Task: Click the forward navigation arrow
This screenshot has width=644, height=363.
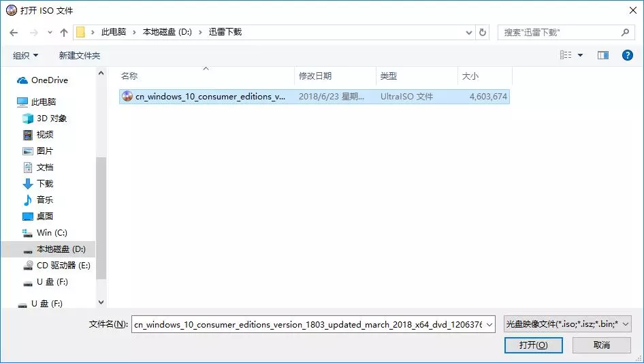Action: point(33,33)
